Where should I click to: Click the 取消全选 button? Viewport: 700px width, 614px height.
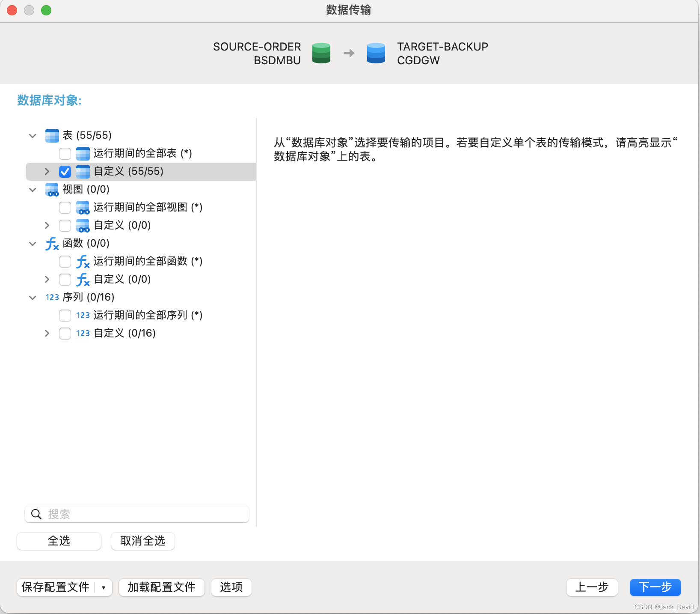pos(143,541)
